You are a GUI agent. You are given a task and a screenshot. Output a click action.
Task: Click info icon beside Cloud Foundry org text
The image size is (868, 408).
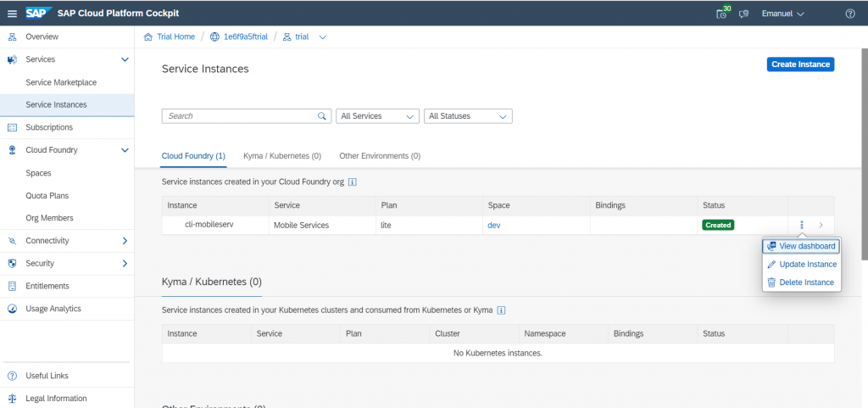[x=353, y=182]
